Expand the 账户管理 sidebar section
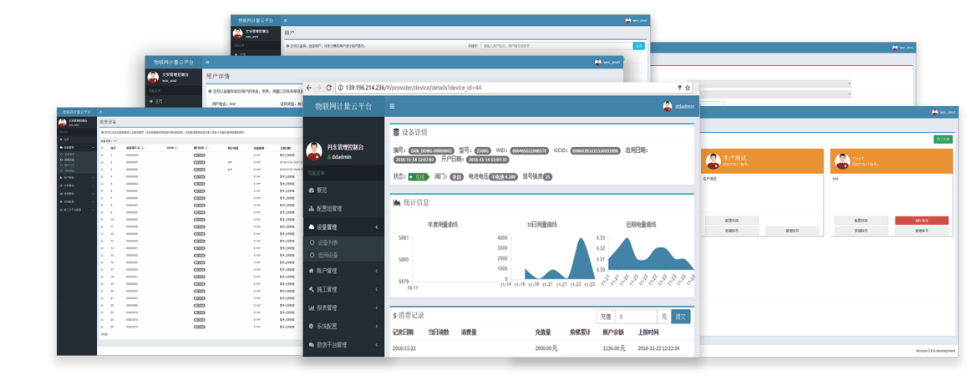Screen dimensions: 980x381 click(375, 271)
